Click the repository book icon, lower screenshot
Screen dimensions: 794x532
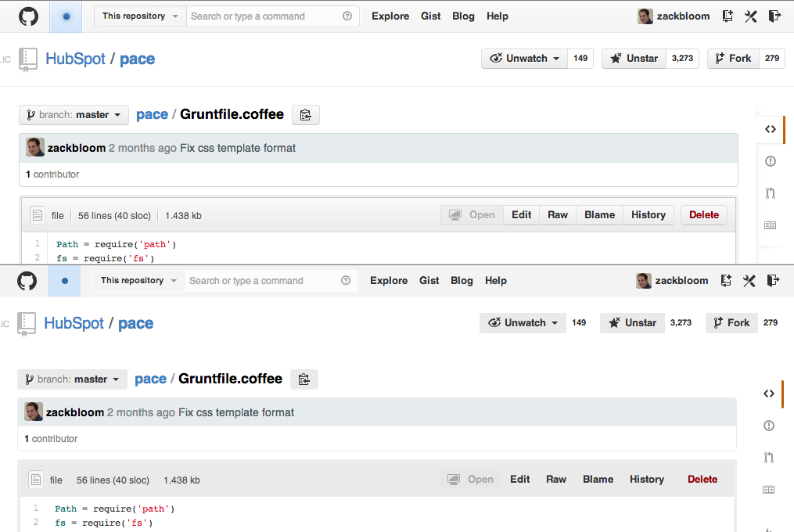(27, 324)
